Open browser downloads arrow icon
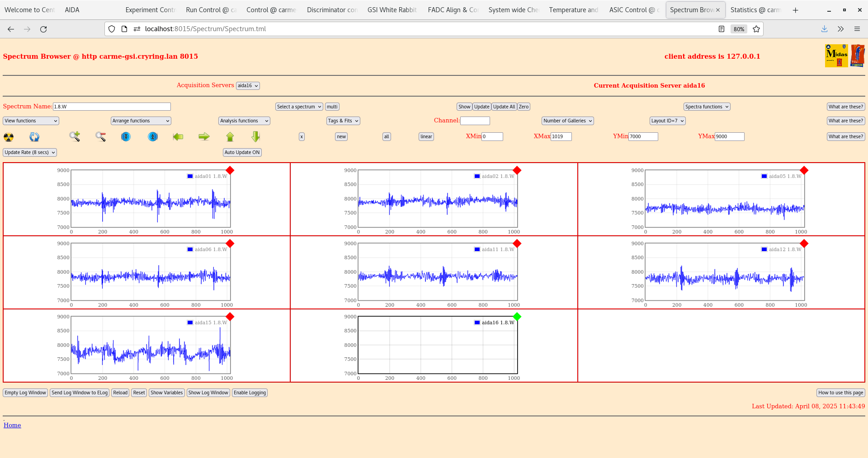The image size is (868, 458). [824, 29]
